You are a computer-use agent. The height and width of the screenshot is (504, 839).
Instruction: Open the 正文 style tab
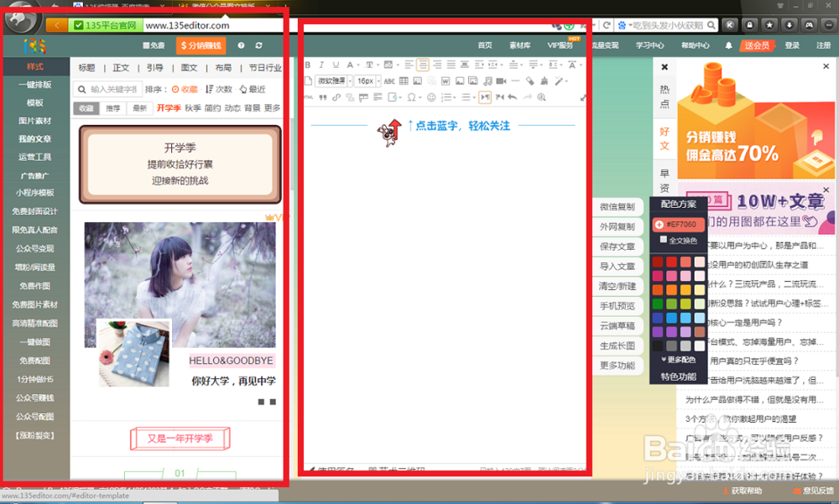(121, 67)
